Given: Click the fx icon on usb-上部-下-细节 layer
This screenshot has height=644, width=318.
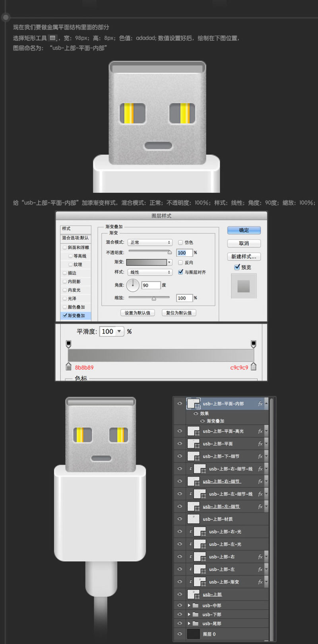Looking at the screenshot, I should pyautogui.click(x=260, y=456).
